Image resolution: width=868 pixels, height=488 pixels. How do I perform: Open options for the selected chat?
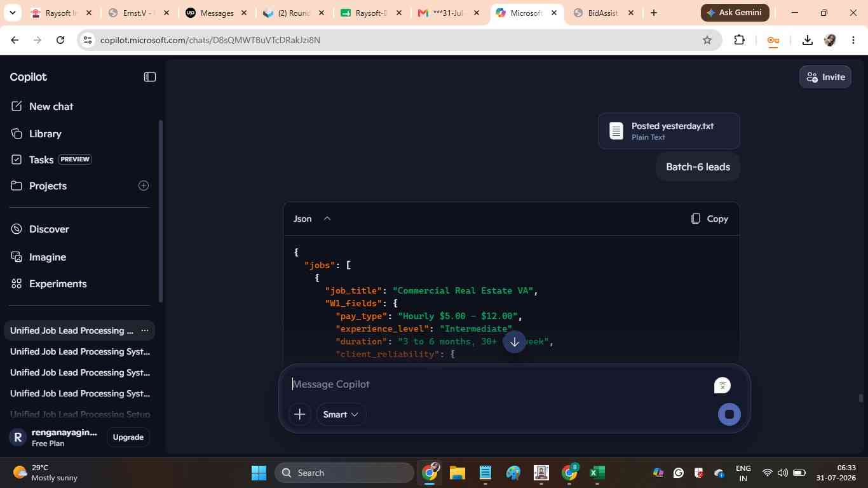point(145,330)
